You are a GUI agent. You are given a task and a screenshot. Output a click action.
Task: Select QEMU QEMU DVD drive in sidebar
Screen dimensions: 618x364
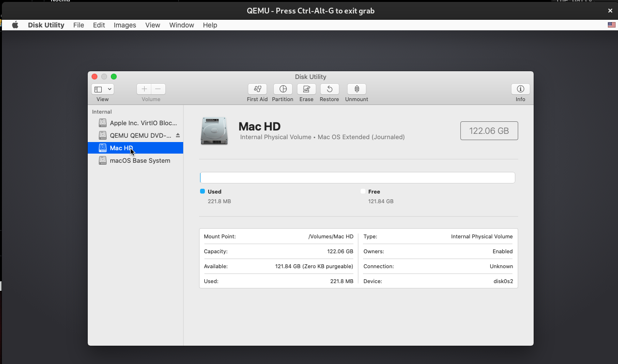pos(135,135)
